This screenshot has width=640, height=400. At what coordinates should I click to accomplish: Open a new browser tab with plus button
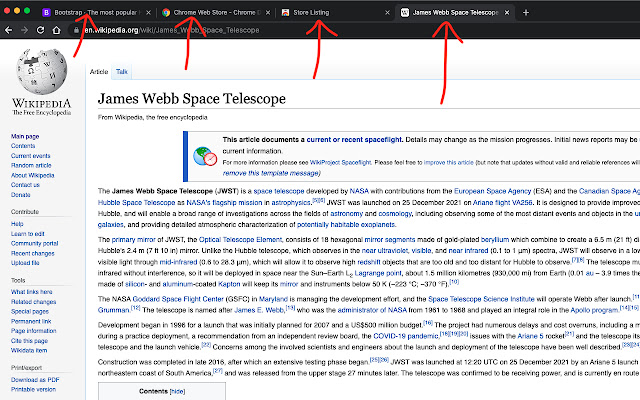click(526, 12)
